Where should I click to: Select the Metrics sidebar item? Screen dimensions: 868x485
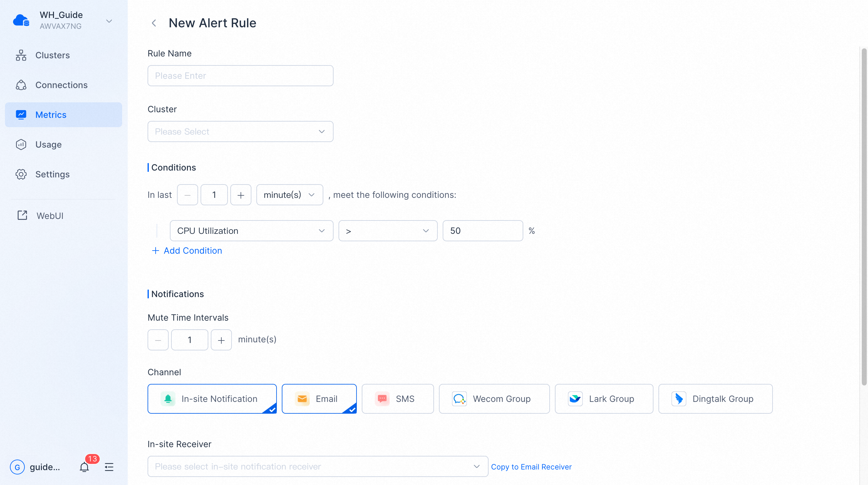[x=51, y=115]
